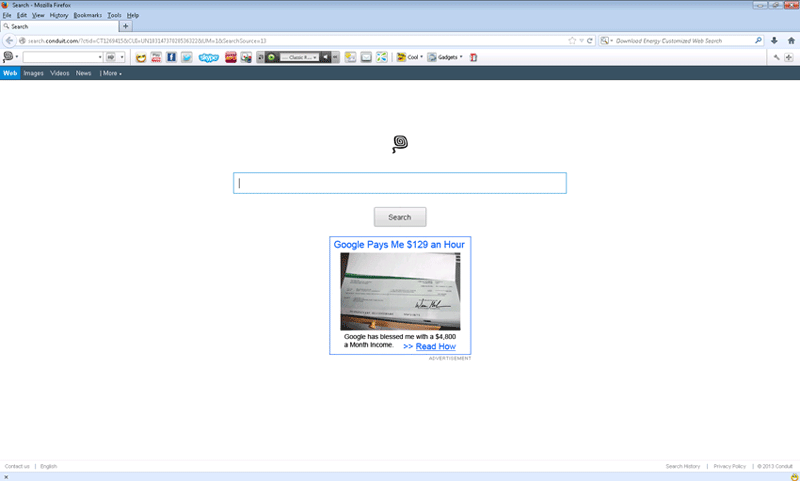Launch Skype from the toolbar
The image size is (800, 481).
[x=208, y=57]
